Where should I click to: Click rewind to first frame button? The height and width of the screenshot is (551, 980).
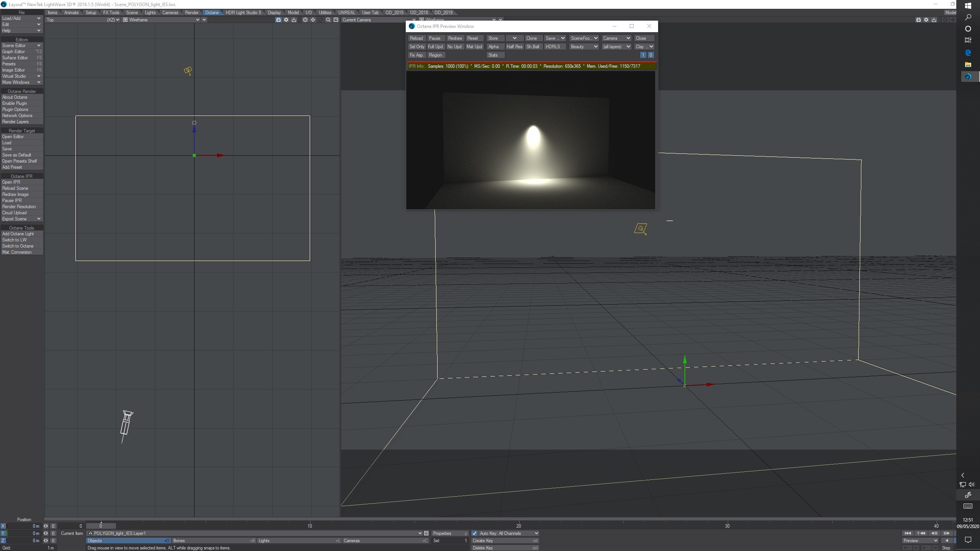pos(907,533)
